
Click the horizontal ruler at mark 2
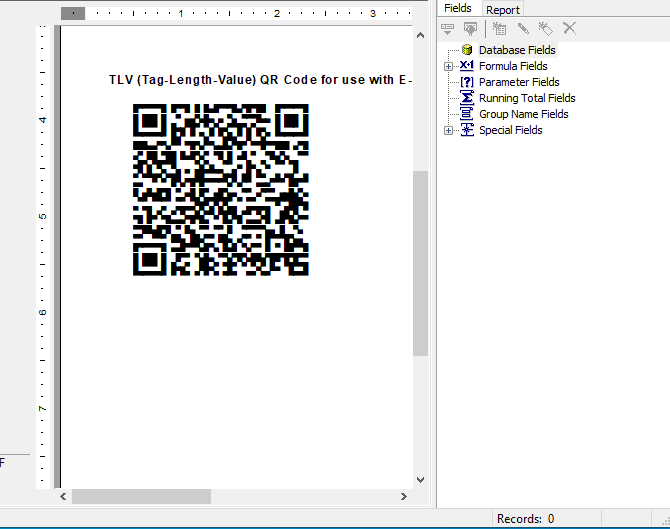pyautogui.click(x=277, y=14)
